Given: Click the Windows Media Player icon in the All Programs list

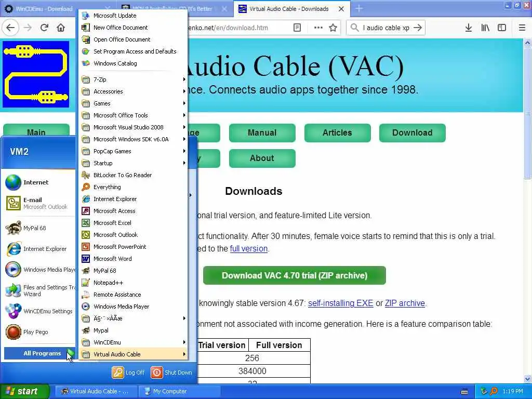Looking at the screenshot, I should click(x=86, y=307).
